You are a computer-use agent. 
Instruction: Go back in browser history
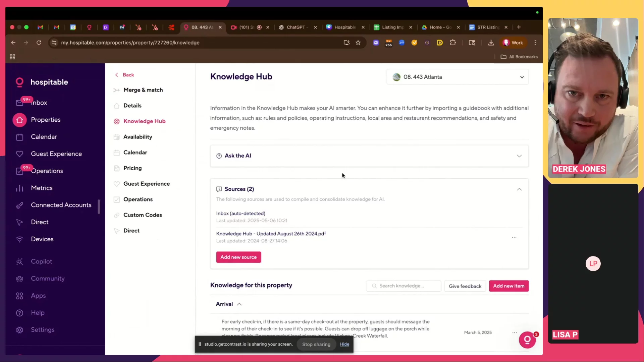tap(13, 43)
